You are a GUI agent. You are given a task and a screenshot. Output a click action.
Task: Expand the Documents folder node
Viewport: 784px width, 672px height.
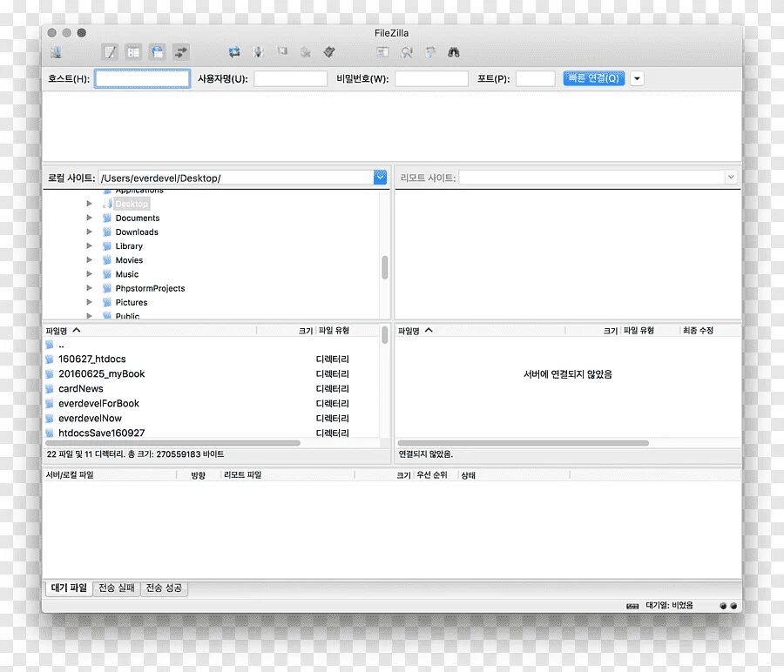pos(89,218)
